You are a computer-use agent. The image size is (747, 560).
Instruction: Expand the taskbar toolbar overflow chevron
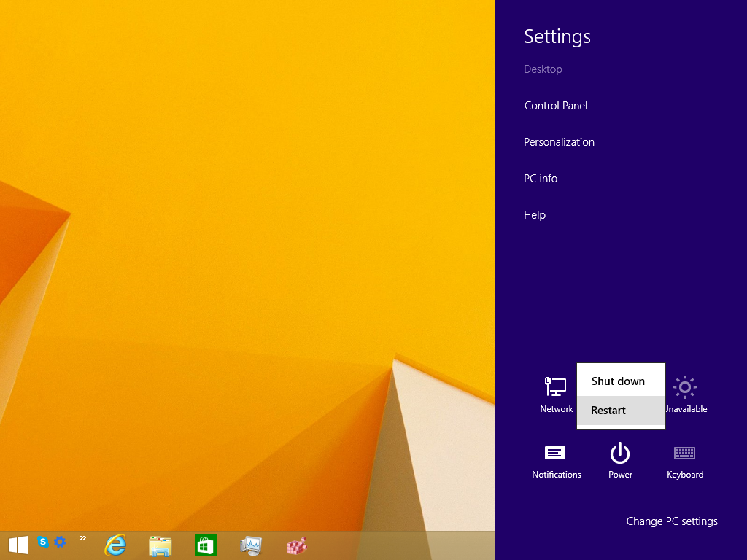point(83,538)
